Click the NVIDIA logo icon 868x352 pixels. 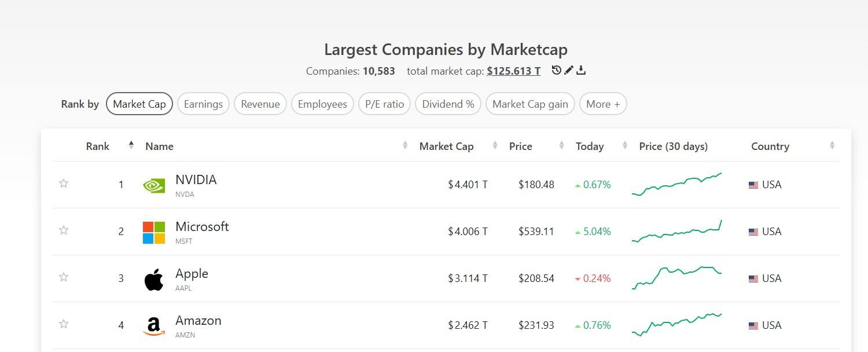154,185
